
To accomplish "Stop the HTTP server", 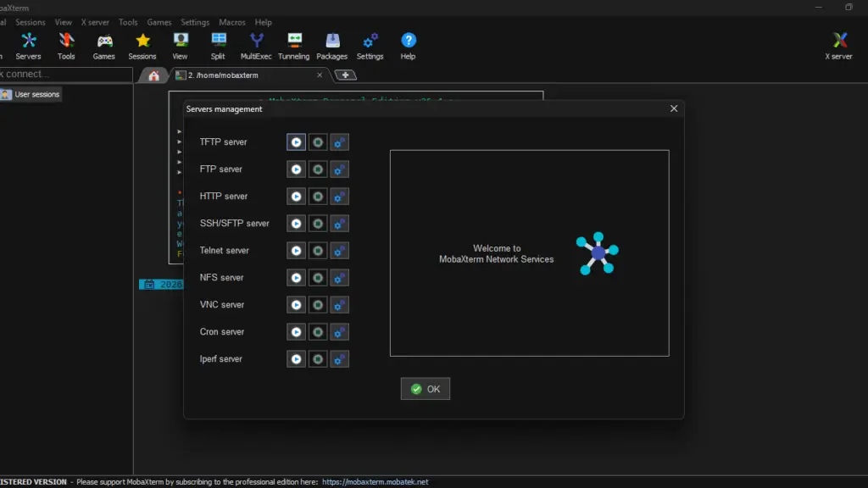I will coord(318,197).
